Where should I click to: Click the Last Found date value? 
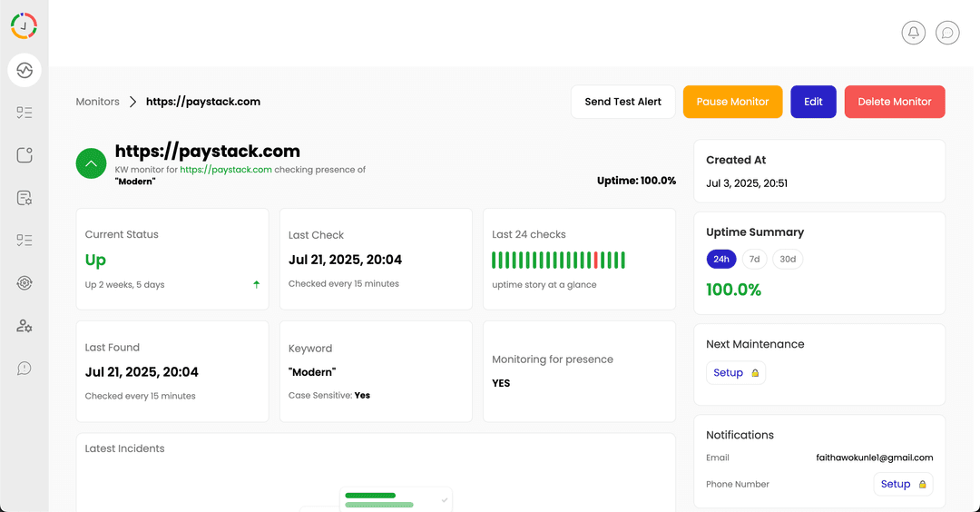[142, 372]
